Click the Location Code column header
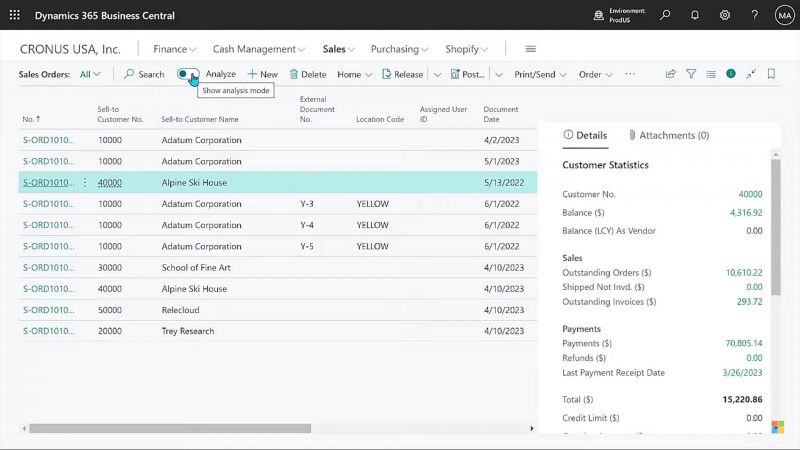Screen dimensions: 800x450 coord(380,119)
